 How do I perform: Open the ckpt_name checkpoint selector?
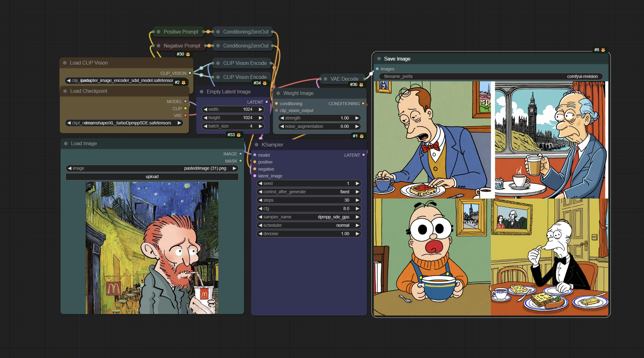point(124,123)
